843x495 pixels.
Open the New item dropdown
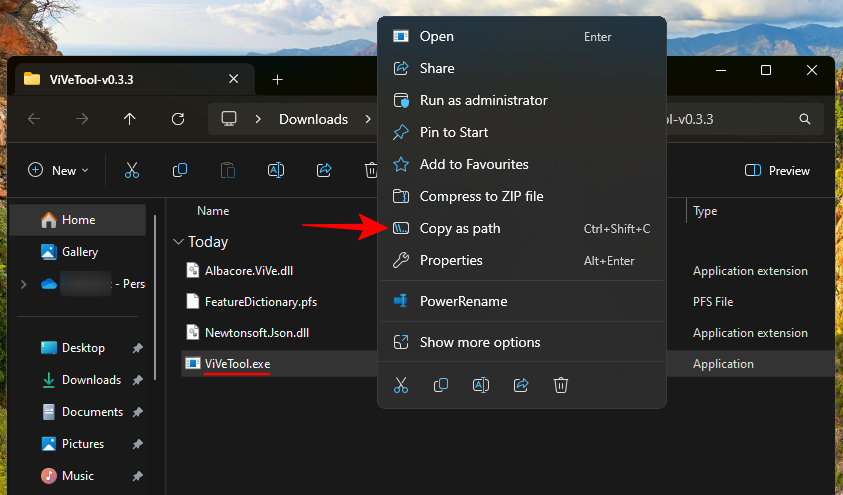tap(59, 171)
